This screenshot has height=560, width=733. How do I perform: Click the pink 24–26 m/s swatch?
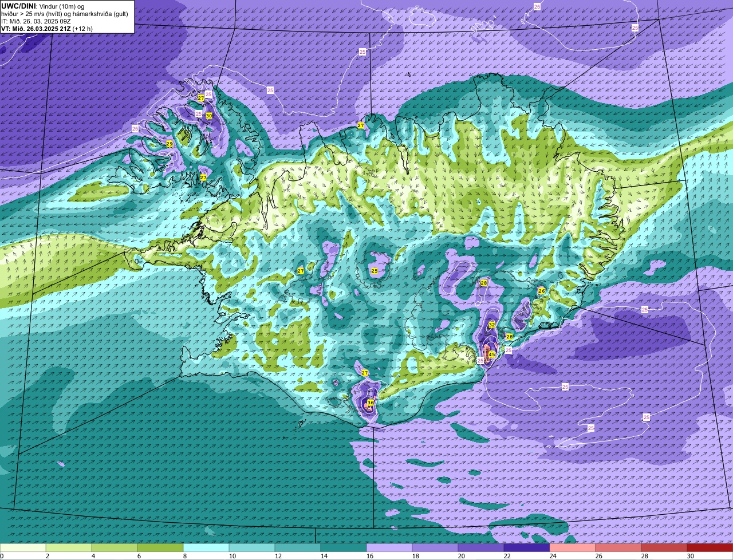pyautogui.click(x=573, y=548)
